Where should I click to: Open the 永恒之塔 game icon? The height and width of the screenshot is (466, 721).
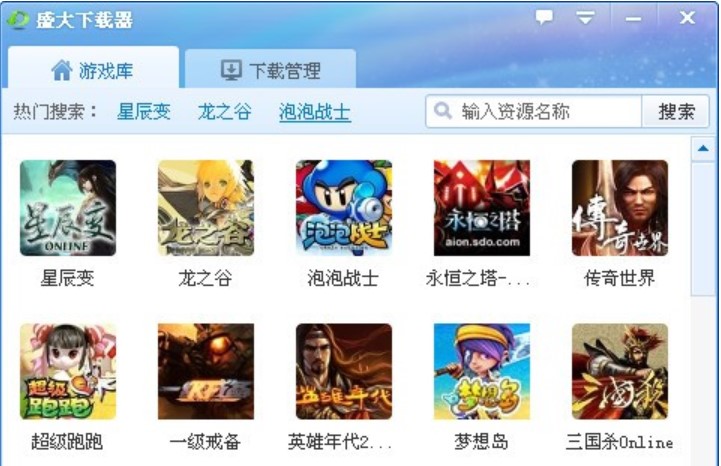(x=482, y=208)
